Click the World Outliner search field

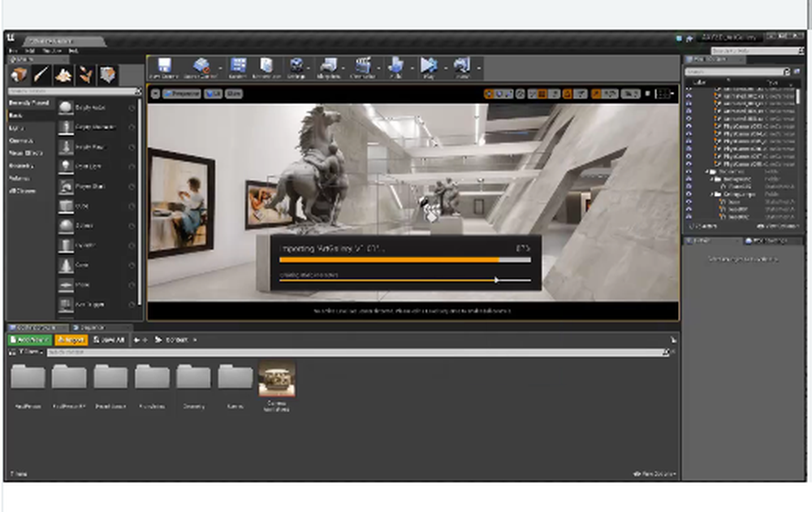tap(736, 72)
